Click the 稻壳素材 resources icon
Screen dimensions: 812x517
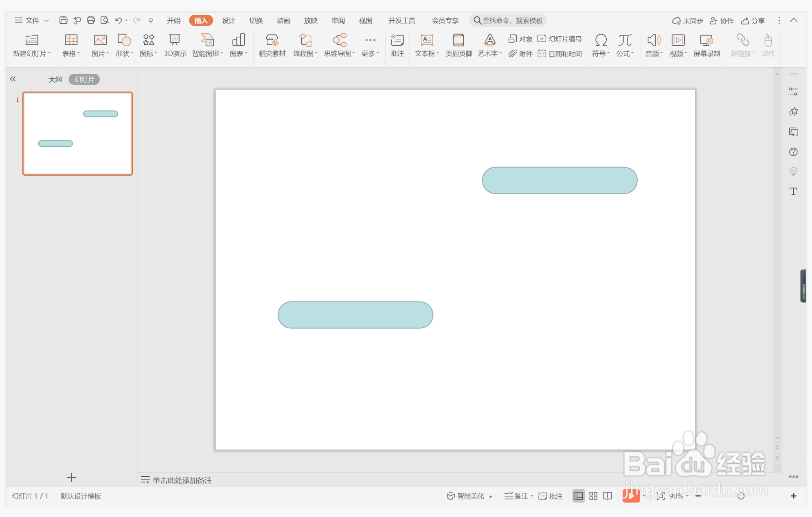(x=272, y=41)
